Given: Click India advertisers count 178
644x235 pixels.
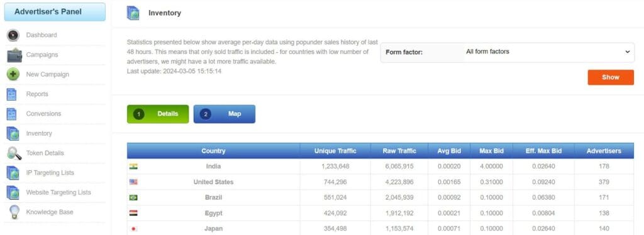Looking at the screenshot, I should pyautogui.click(x=604, y=167).
